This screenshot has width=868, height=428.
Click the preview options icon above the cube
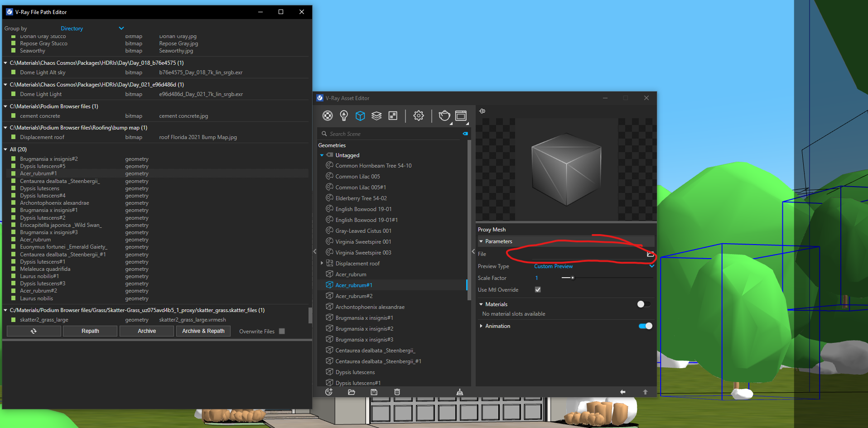[482, 111]
